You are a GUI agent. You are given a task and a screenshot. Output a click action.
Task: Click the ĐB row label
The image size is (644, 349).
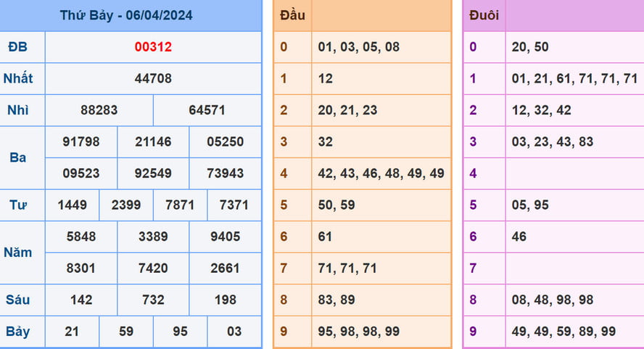coord(18,47)
